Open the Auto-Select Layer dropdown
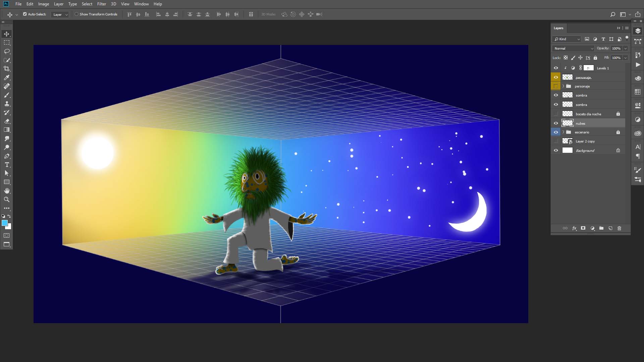 (x=60, y=14)
